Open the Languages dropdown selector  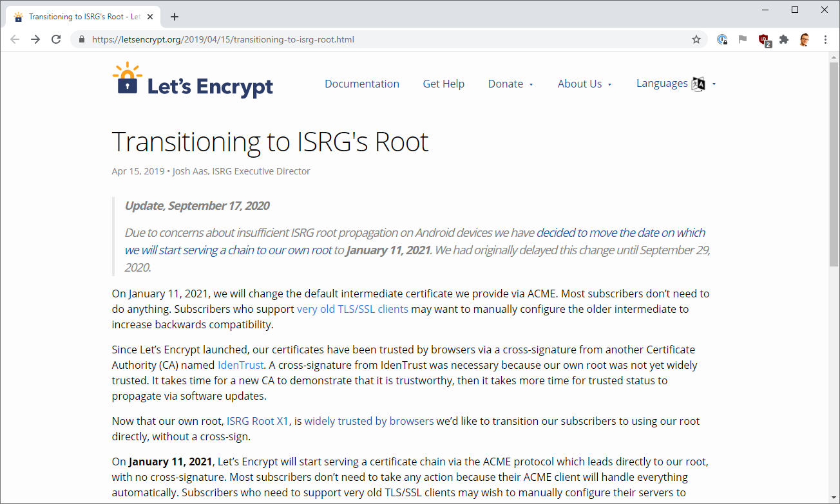[676, 84]
